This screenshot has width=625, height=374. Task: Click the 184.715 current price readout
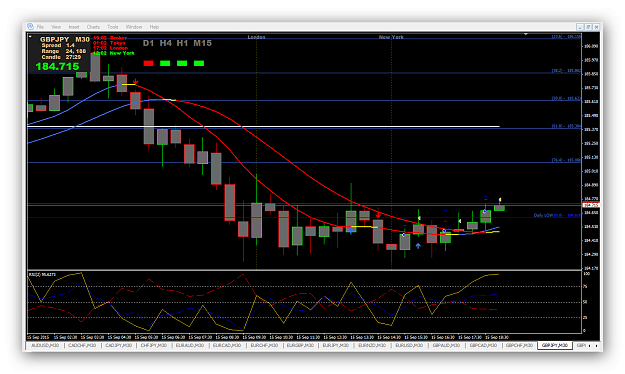tap(57, 67)
